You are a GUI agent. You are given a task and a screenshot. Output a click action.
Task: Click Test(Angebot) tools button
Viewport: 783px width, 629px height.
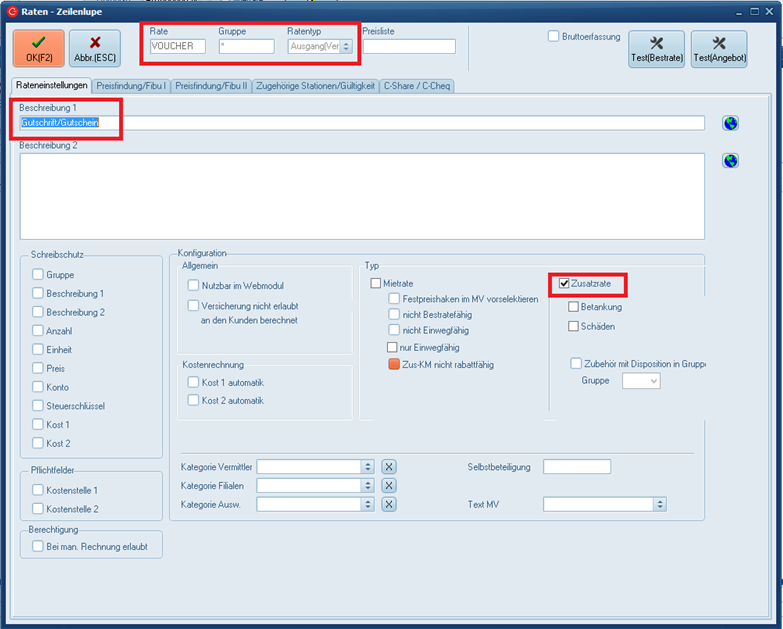[719, 48]
